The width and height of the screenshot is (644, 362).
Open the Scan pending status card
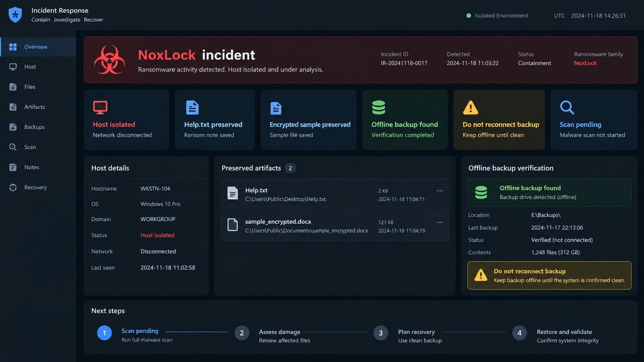click(x=594, y=120)
